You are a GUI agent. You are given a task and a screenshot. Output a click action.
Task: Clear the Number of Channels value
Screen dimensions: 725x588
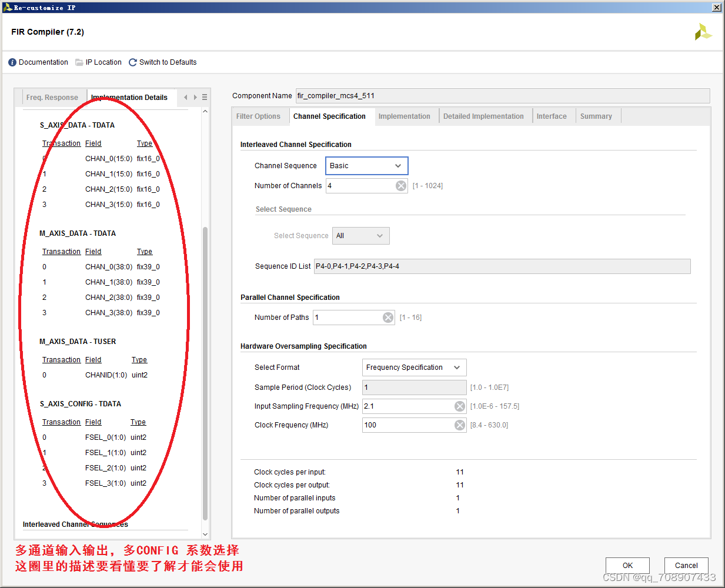coord(400,185)
